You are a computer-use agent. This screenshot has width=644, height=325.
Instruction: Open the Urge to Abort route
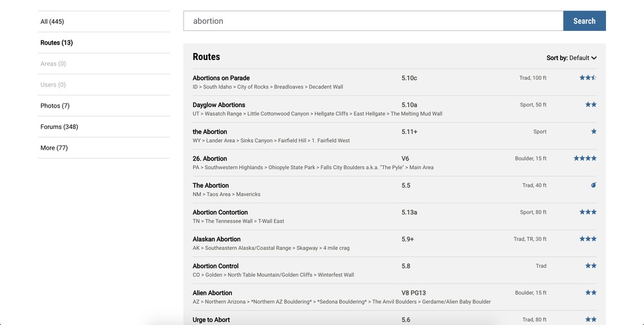(211, 320)
